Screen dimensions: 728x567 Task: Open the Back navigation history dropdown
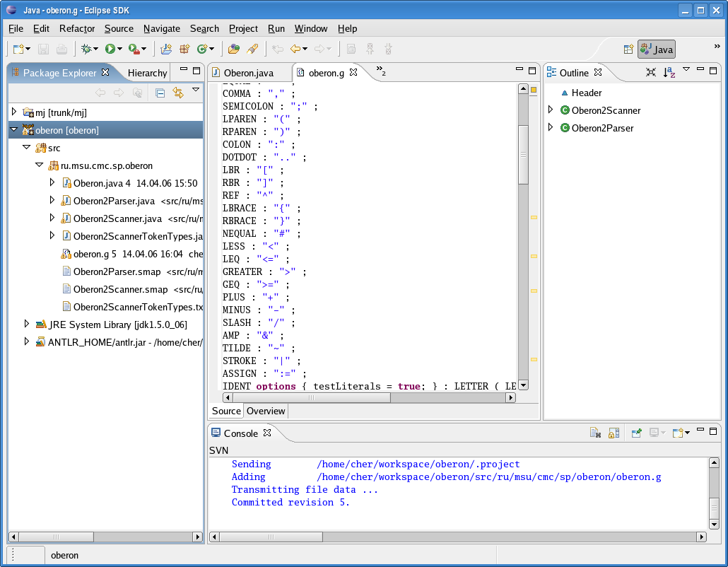[x=305, y=49]
